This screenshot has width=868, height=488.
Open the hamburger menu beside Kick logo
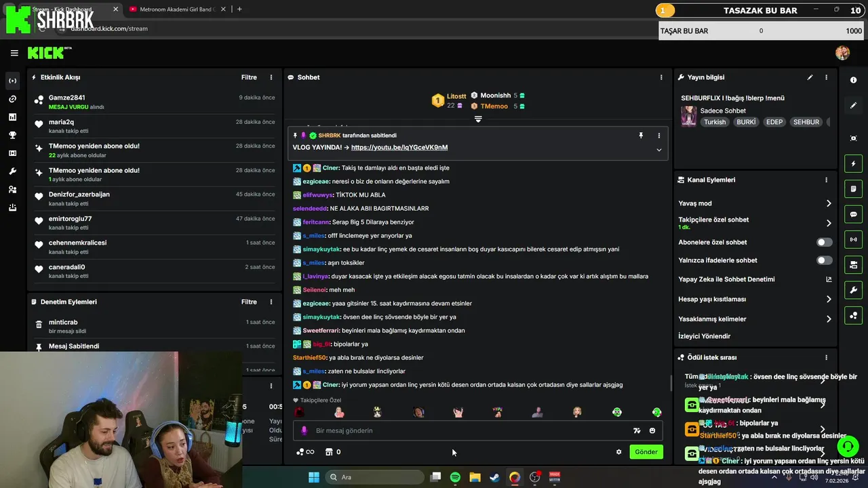(14, 53)
